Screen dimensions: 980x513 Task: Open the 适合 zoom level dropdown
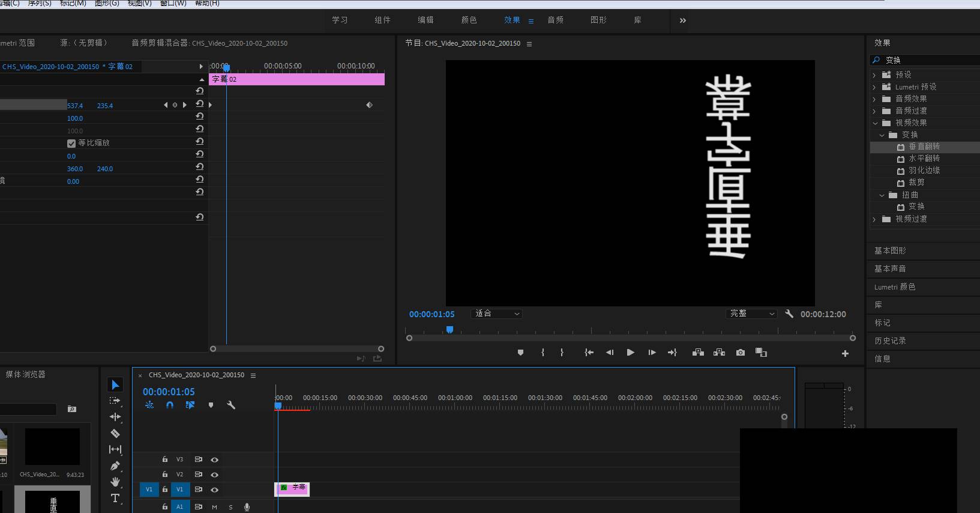(x=498, y=314)
